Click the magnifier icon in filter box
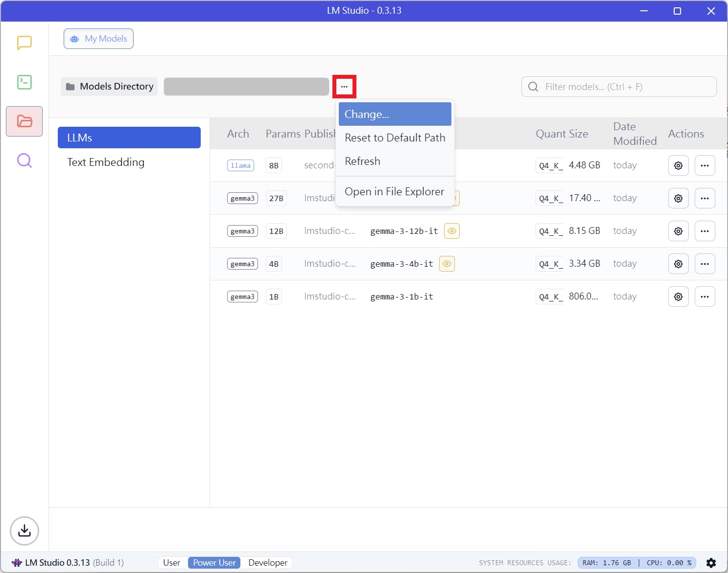Image resolution: width=728 pixels, height=573 pixels. click(x=533, y=87)
